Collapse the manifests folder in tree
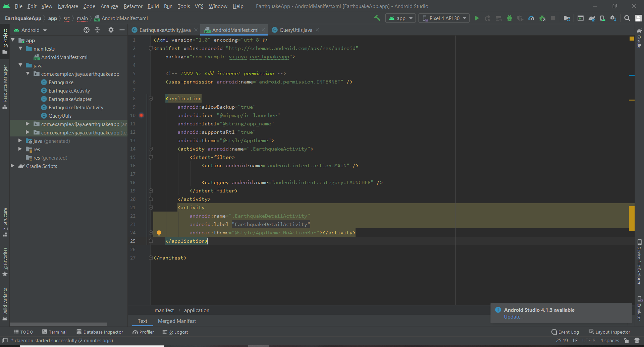 (20, 48)
